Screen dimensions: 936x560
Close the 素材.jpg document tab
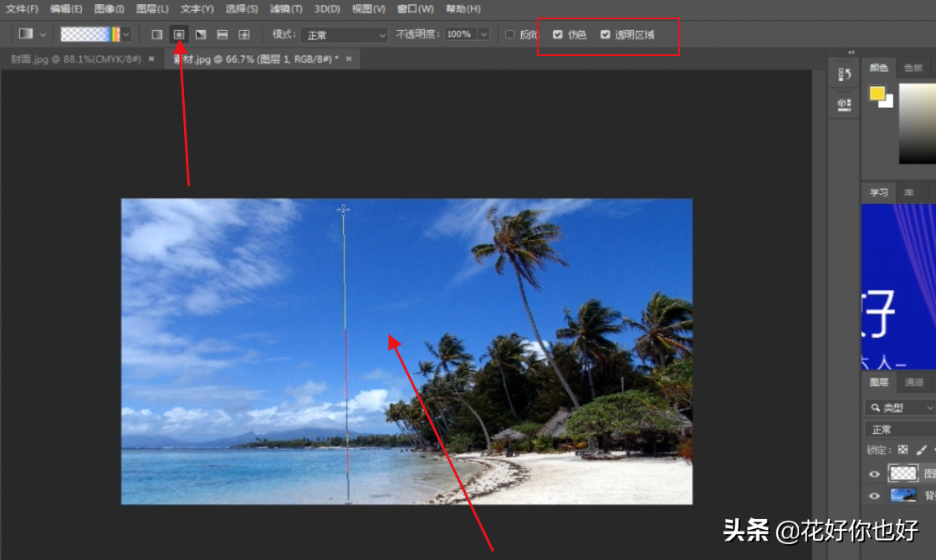point(349,59)
